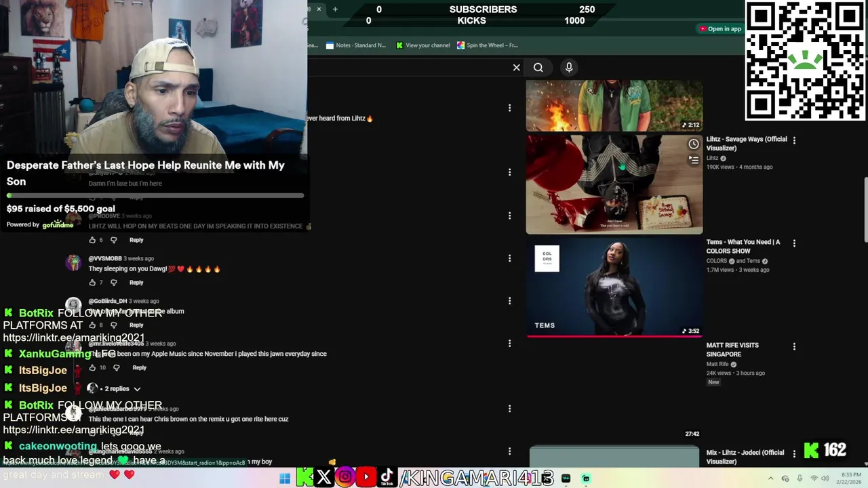Screen dimensions: 868x488
Task: Open the Windows Start menu
Action: [285, 479]
